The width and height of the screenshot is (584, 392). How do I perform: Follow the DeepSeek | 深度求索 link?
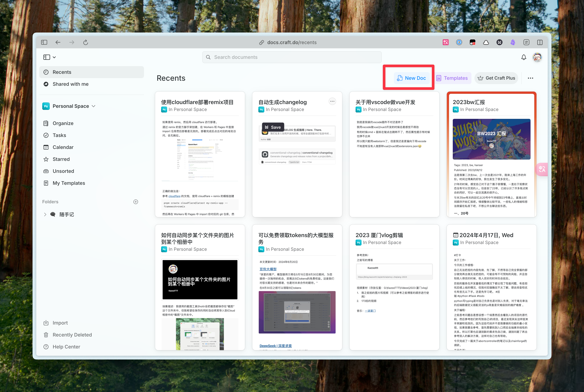point(276,346)
